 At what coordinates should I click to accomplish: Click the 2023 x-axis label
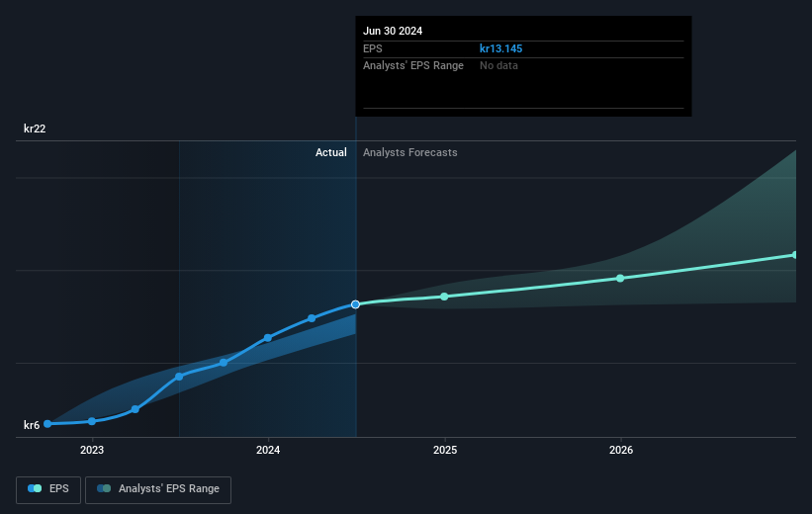point(92,450)
